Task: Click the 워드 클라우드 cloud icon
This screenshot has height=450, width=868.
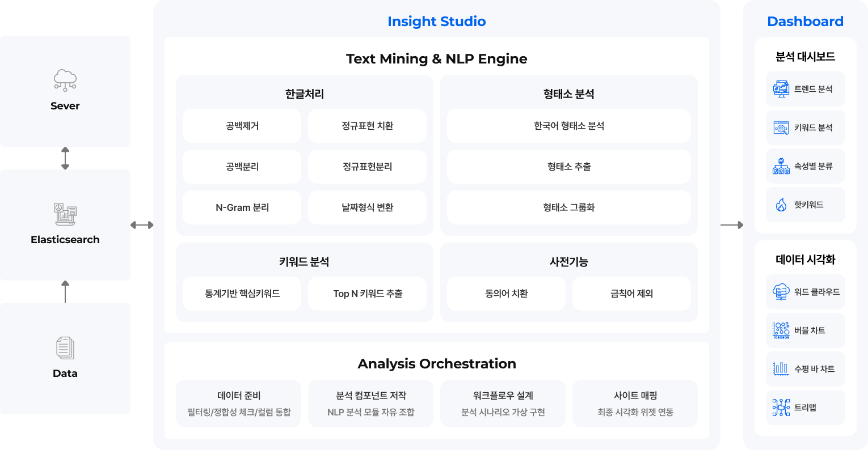Action: (x=781, y=292)
